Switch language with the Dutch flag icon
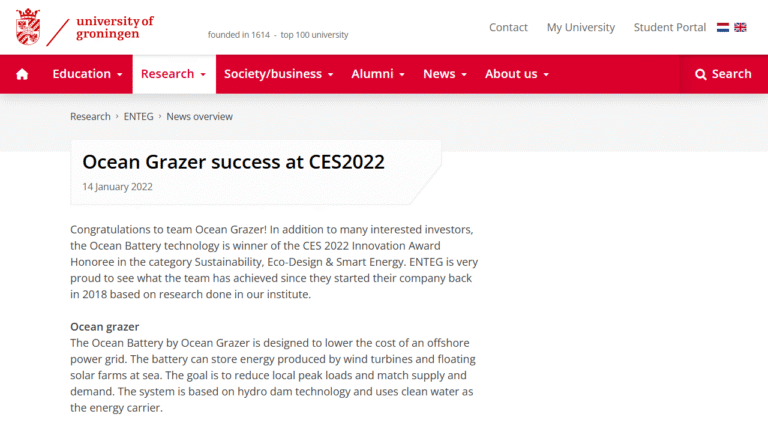 pos(723,27)
